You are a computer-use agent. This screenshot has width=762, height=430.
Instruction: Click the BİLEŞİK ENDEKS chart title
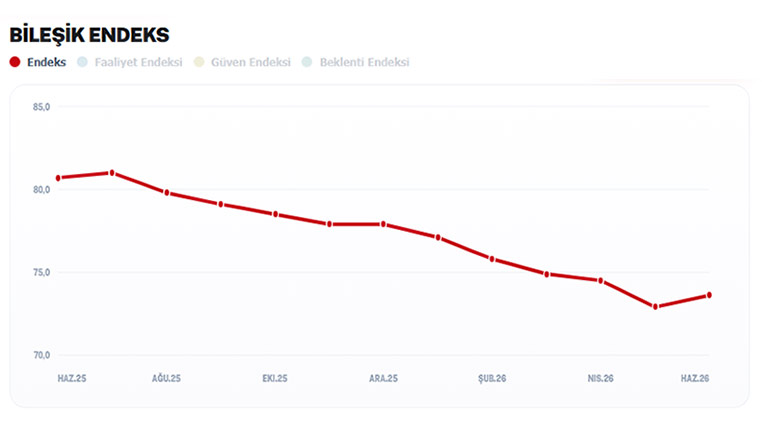pyautogui.click(x=89, y=35)
